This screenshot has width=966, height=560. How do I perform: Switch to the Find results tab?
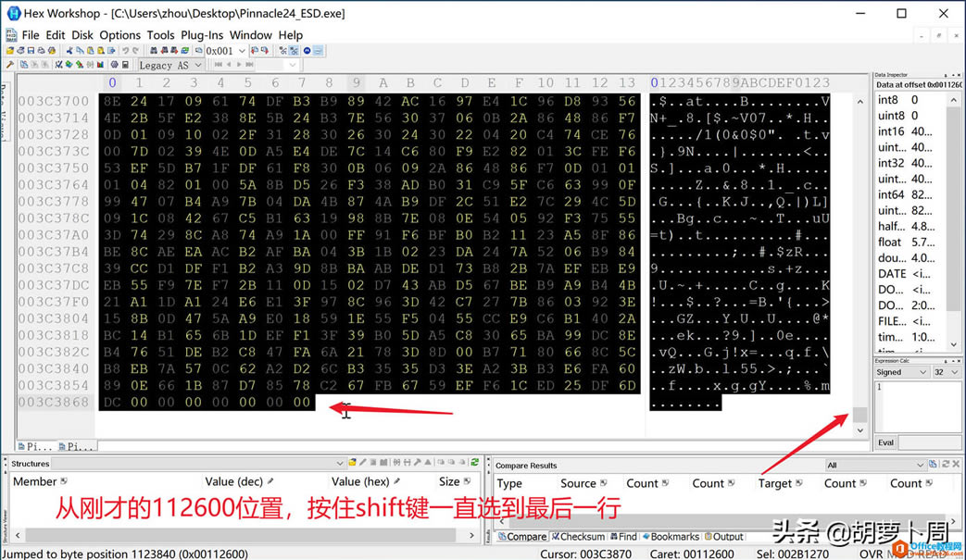coord(623,537)
